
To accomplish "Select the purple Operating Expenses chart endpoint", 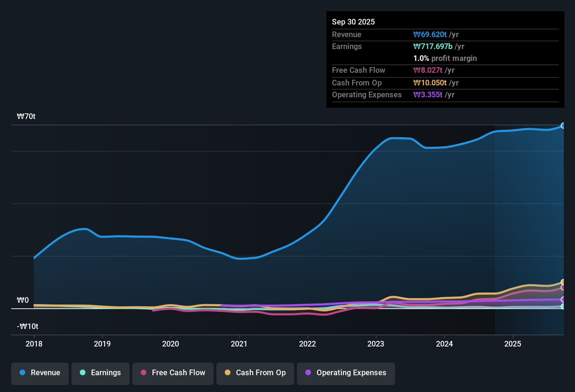I will tap(563, 300).
